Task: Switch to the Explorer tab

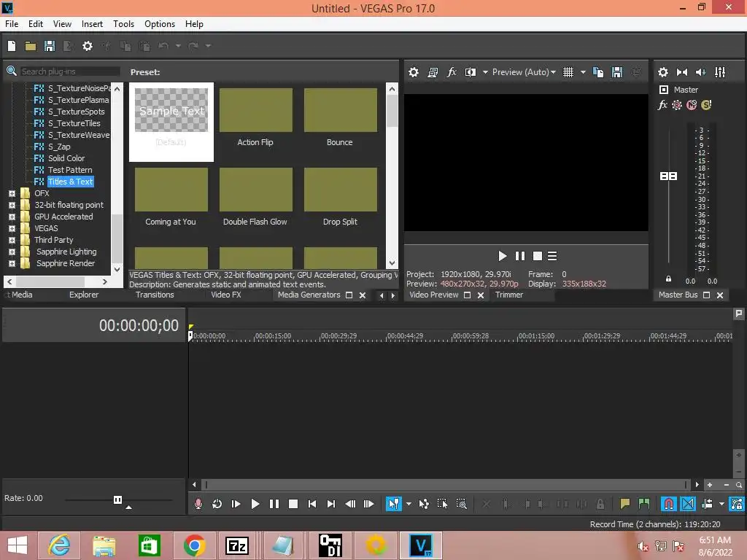Action: coord(84,295)
